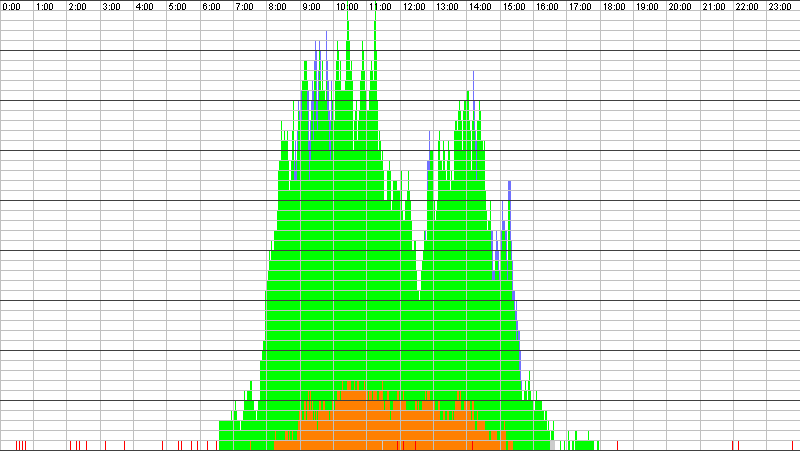Select the 7:00 hour label
This screenshot has height=451, width=800.
(x=244, y=7)
